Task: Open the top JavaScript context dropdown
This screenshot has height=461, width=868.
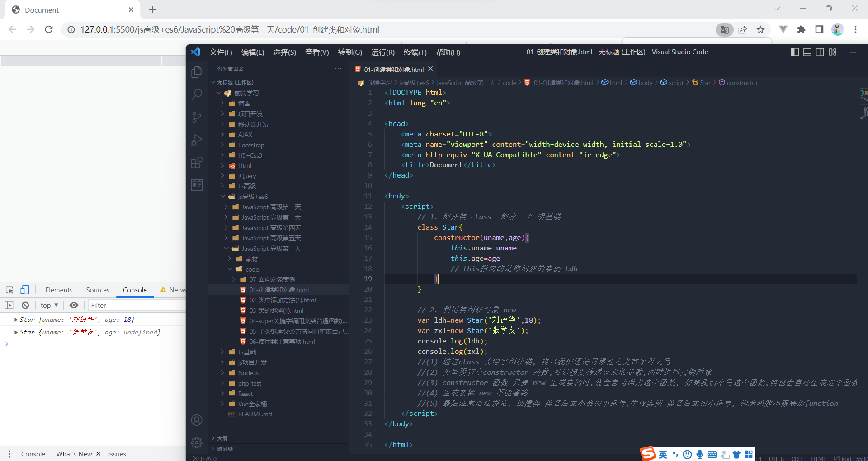Action: click(x=49, y=305)
